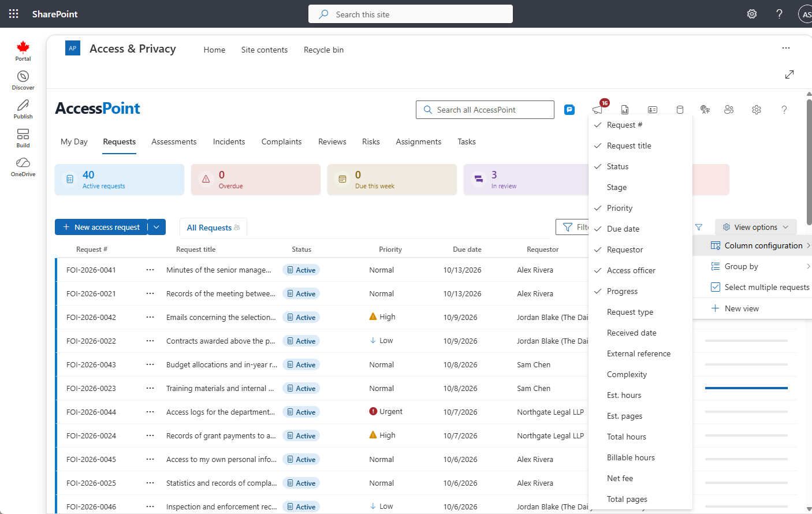Open the New access request dropdown arrow
Screen dimensions: 812x514
click(x=157, y=227)
